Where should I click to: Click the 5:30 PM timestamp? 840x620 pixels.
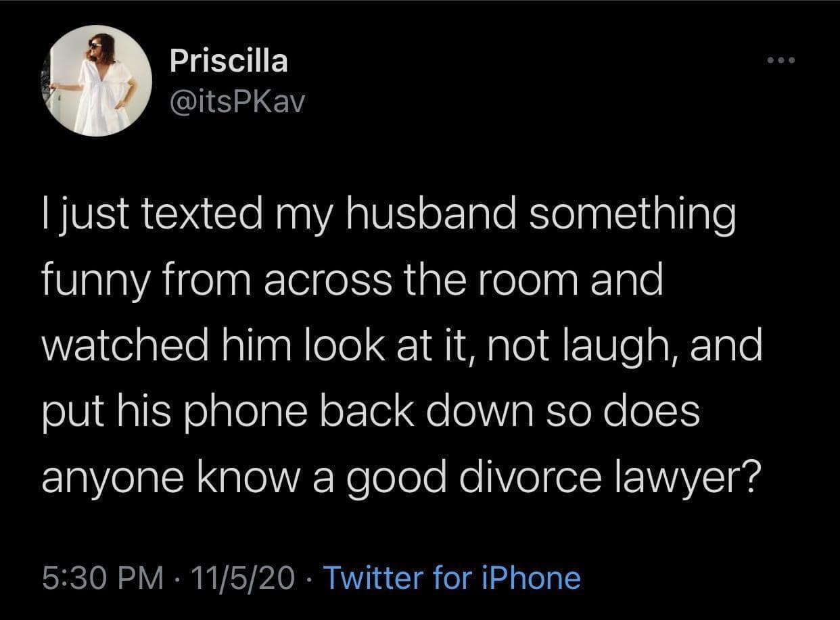click(102, 578)
